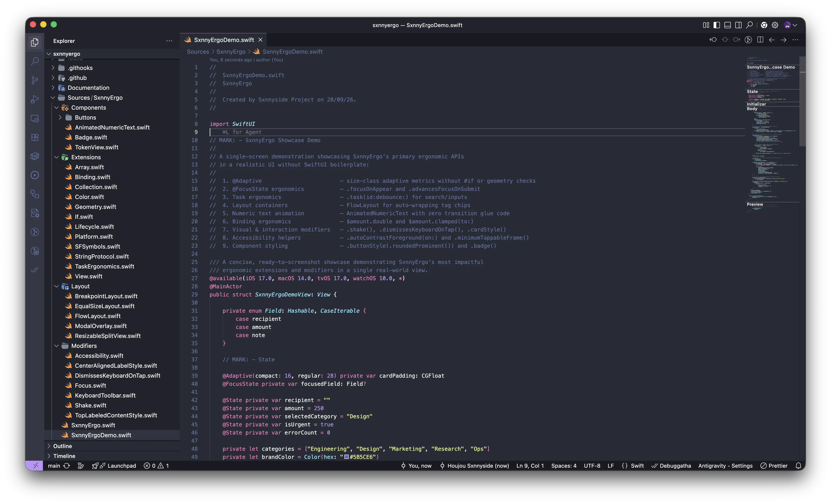Open the customize layout control
Viewport: 831px width, 504px height.
click(706, 25)
